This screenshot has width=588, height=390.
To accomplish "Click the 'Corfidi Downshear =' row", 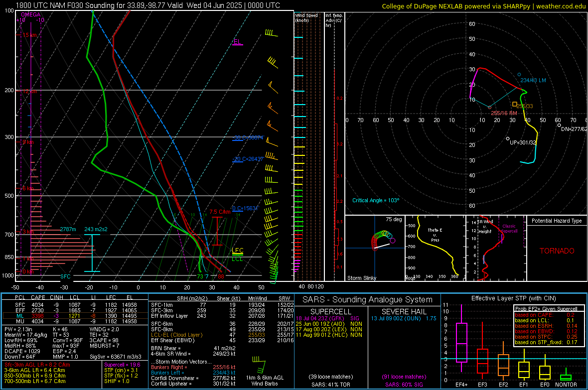I will (193, 378).
